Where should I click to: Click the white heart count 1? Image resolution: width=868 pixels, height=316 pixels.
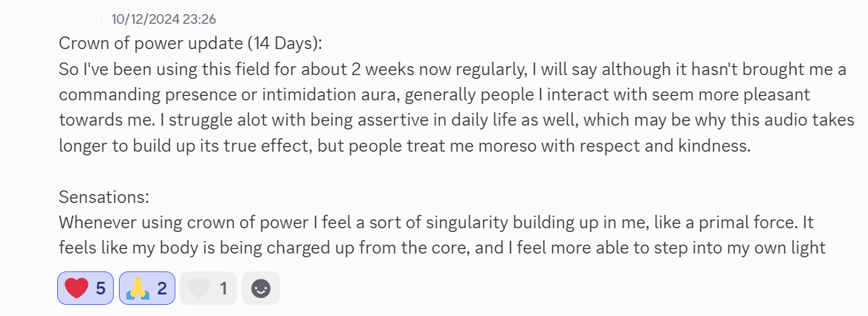[223, 288]
